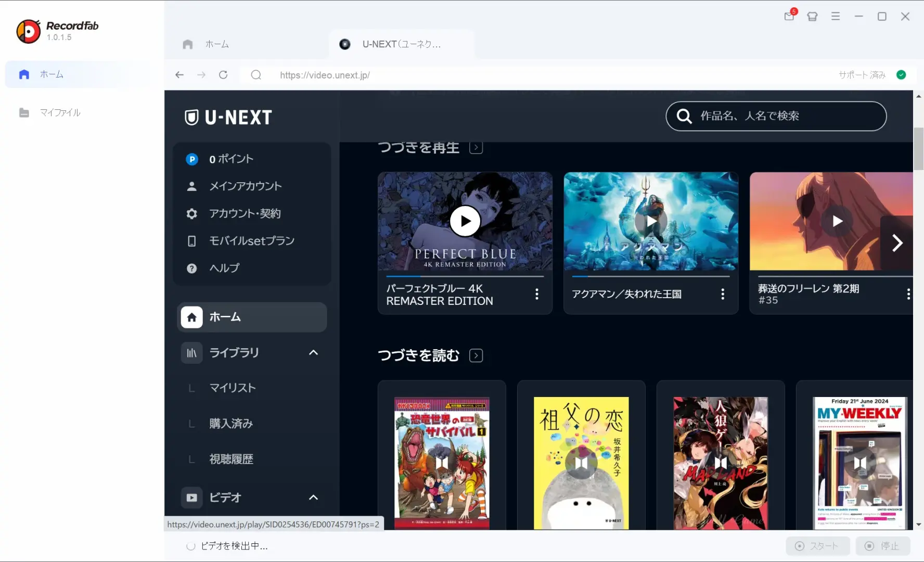924x562 pixels.
Task: Collapse the ライブラリ section chevron
Action: tap(313, 353)
